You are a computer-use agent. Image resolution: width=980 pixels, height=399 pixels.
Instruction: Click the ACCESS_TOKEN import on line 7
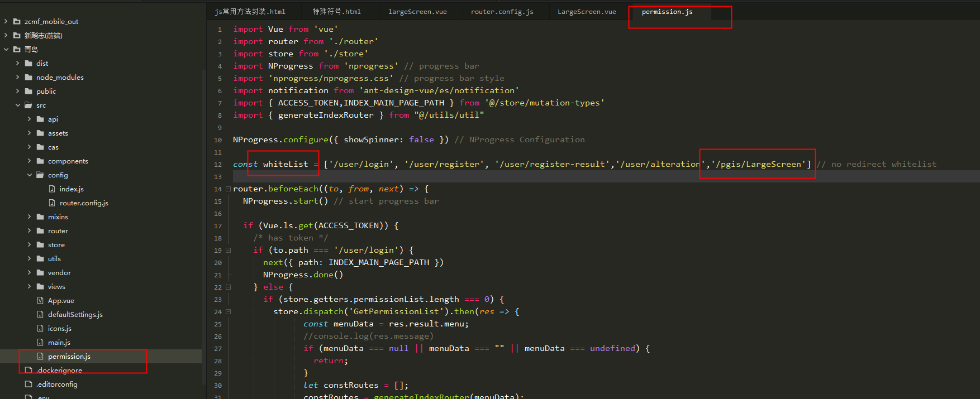click(x=308, y=103)
